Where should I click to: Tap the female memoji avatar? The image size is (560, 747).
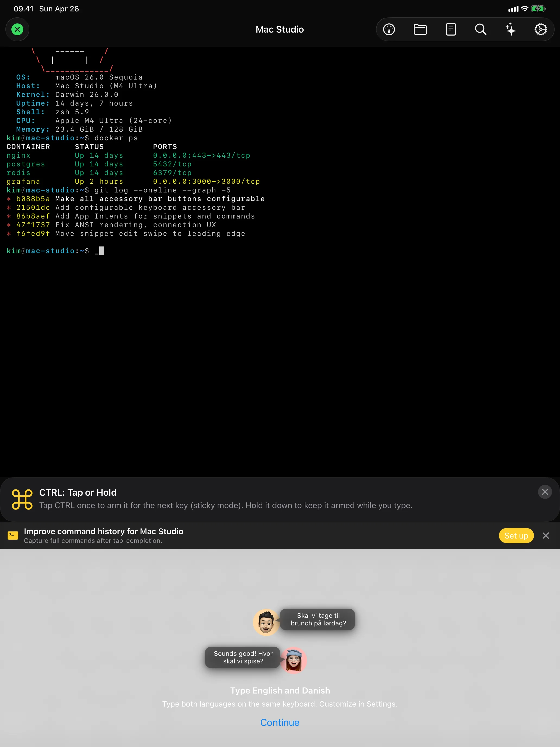[293, 660]
